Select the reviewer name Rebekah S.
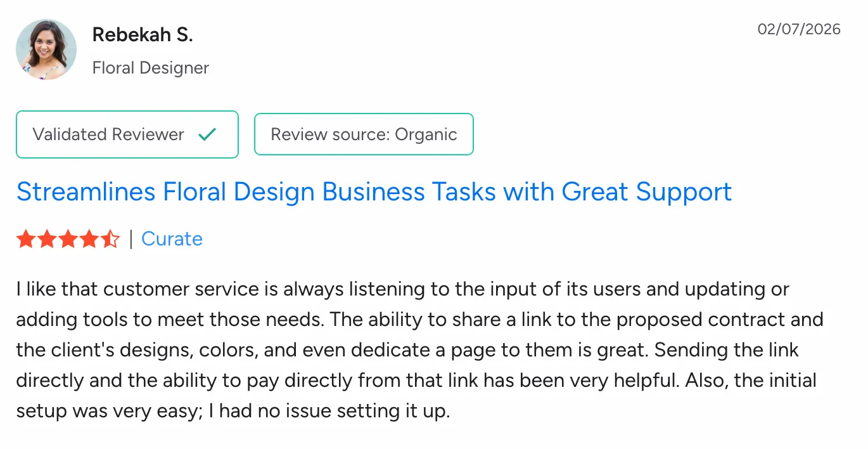 click(142, 34)
